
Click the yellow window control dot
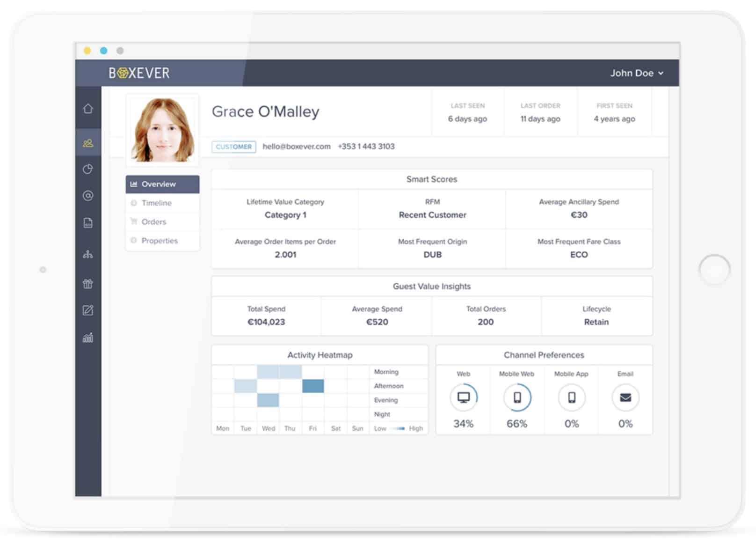click(x=87, y=51)
